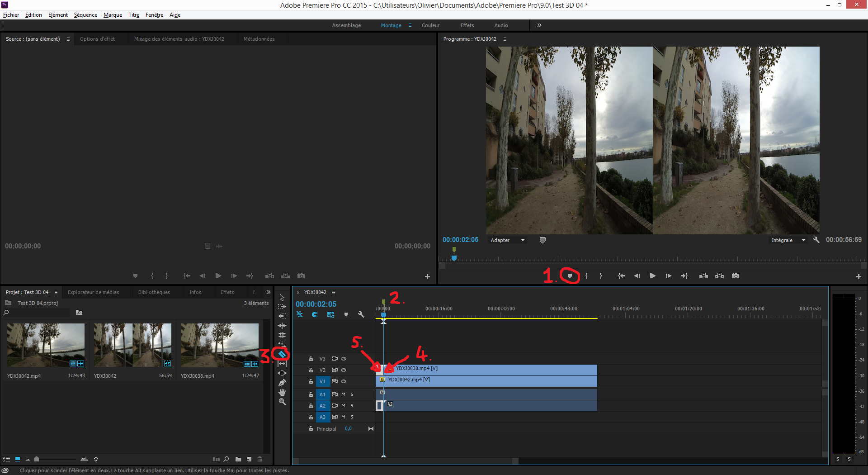Open Project panel menu icon
Screen dimensions: 868x475
tap(56, 293)
